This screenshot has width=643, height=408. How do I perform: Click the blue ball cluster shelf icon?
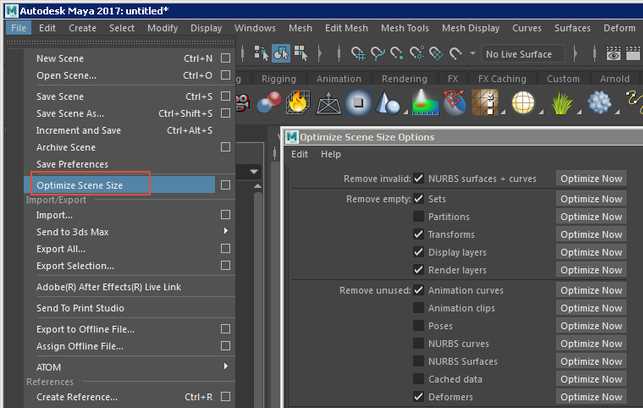[599, 102]
